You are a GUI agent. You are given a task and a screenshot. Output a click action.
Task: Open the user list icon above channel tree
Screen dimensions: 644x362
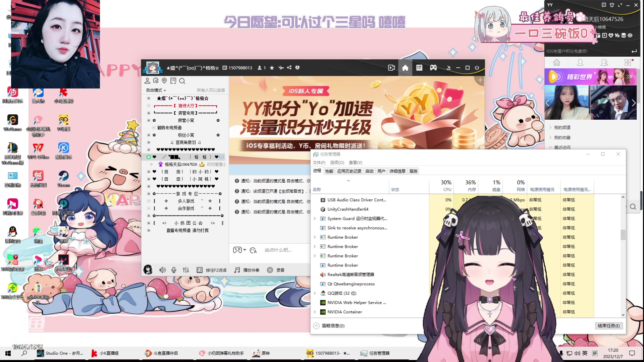click(147, 81)
